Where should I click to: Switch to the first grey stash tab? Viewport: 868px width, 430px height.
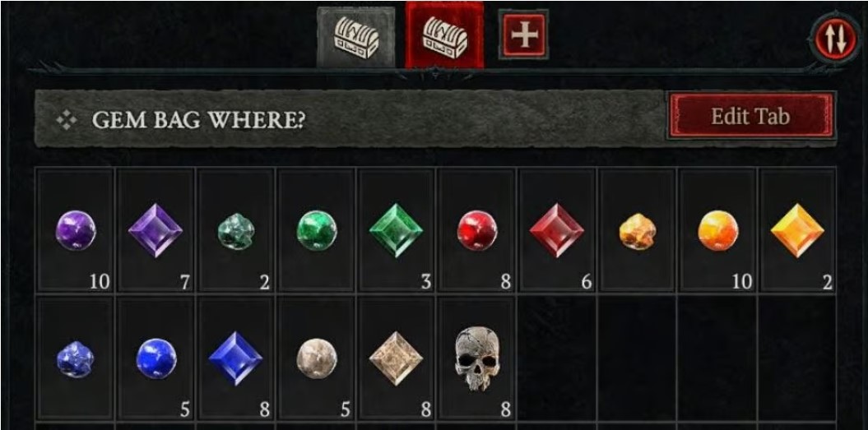coord(356,38)
